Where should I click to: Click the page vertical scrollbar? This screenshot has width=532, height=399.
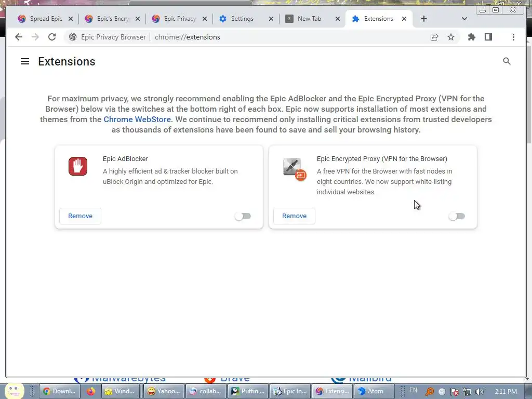tap(528, 95)
